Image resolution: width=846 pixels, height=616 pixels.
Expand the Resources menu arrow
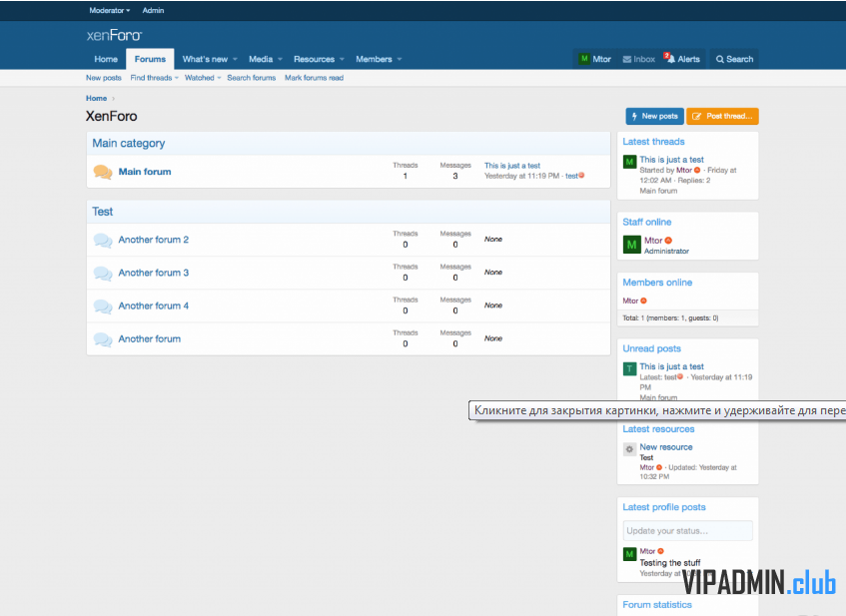pyautogui.click(x=342, y=59)
